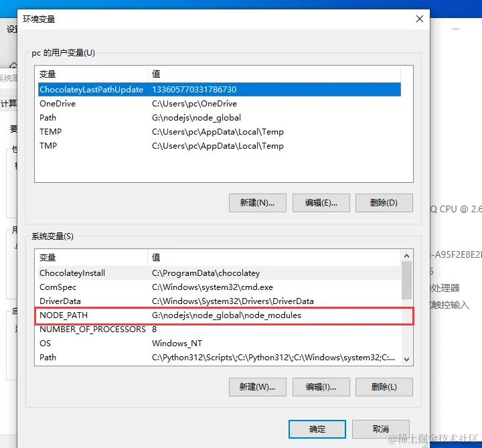Select the ComSpec system variable
482x448 pixels.
point(220,287)
